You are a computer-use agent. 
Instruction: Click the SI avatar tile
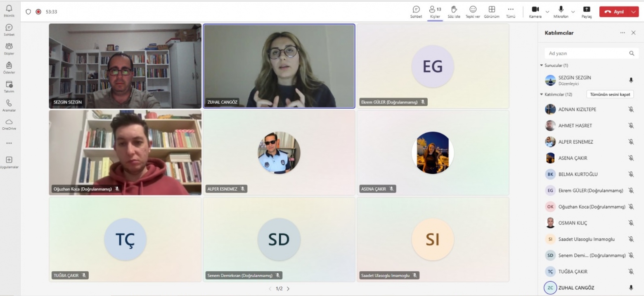click(433, 239)
